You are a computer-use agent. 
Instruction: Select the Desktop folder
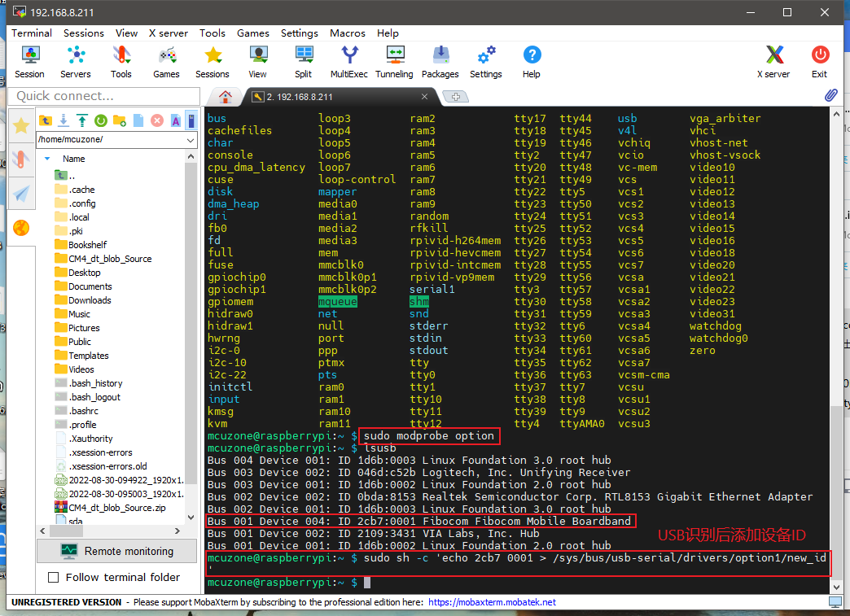click(77, 273)
